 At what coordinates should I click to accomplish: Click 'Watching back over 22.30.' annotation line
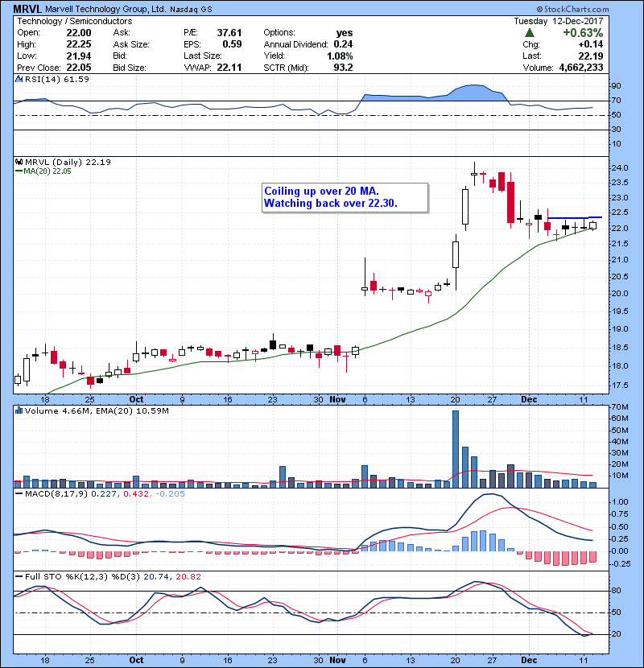point(331,203)
